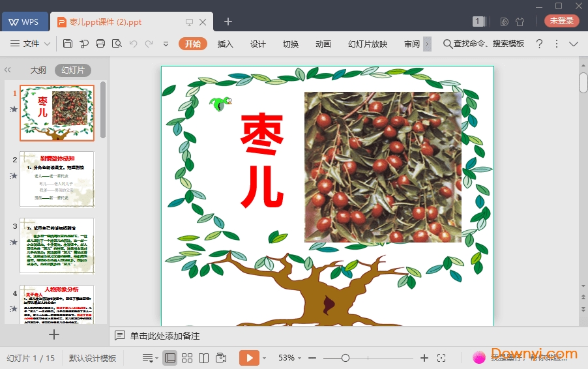Click the animation star icon beside slide 3
Viewport: 588px width, 369px height.
pyautogui.click(x=14, y=242)
